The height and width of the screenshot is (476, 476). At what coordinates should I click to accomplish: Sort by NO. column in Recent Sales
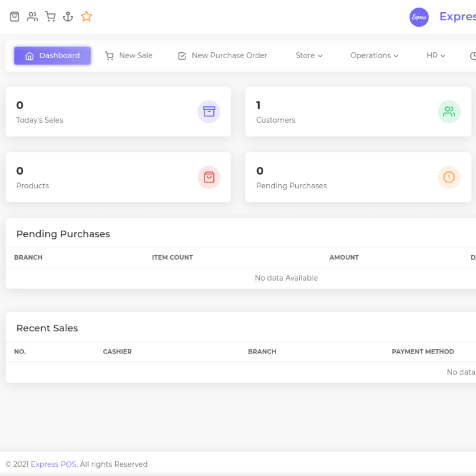(20, 352)
